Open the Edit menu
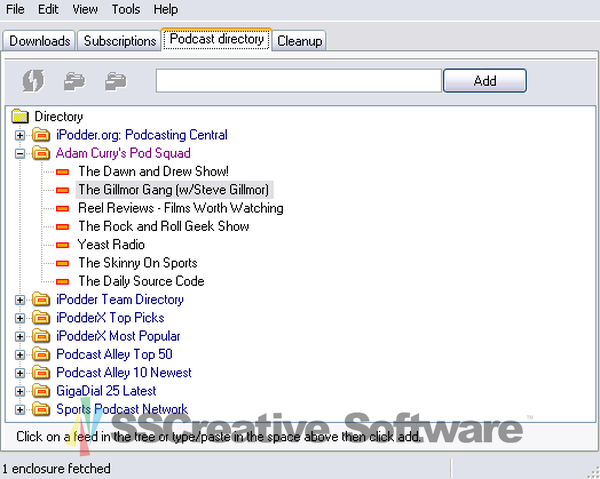 48,9
